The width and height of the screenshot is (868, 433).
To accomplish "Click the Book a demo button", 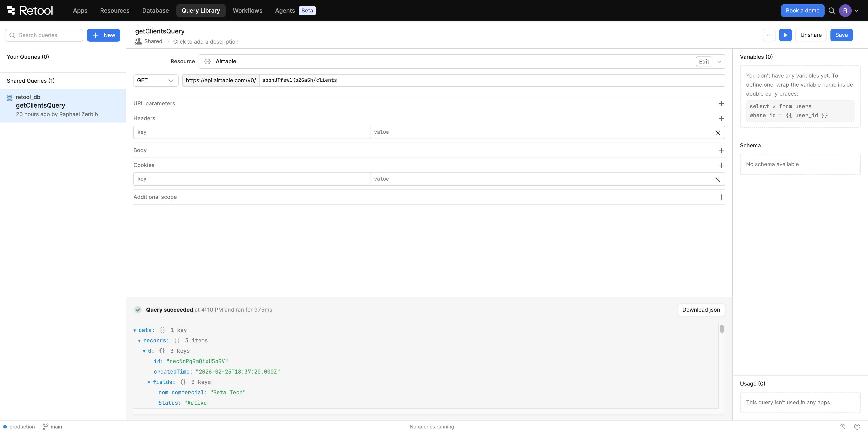I will pos(802,10).
